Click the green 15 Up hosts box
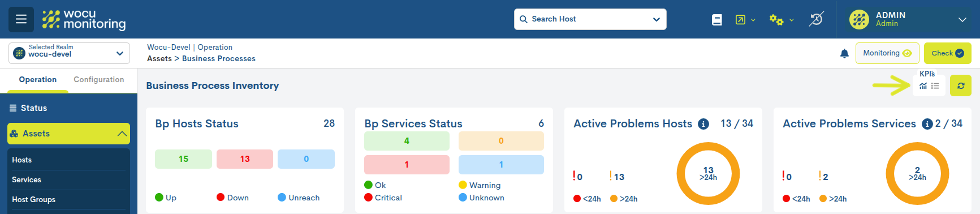This screenshot has width=980, height=214. click(183, 159)
